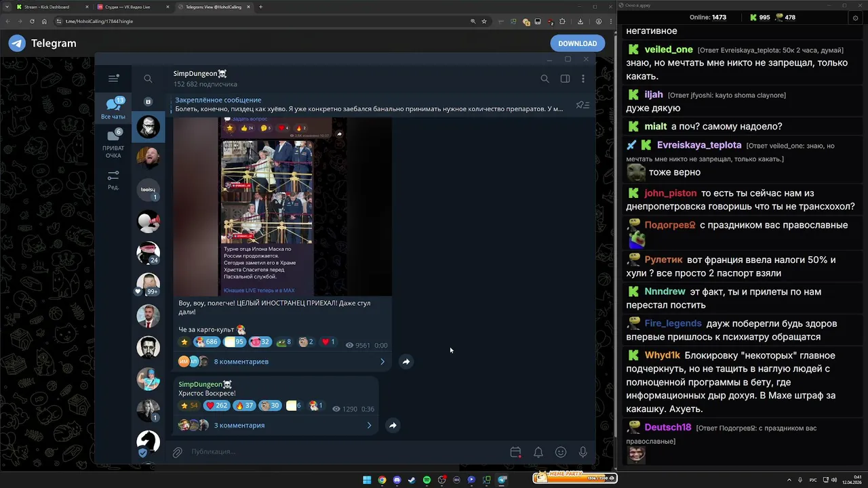Open the three-dot channel options menu
868x488 pixels.
coord(583,79)
